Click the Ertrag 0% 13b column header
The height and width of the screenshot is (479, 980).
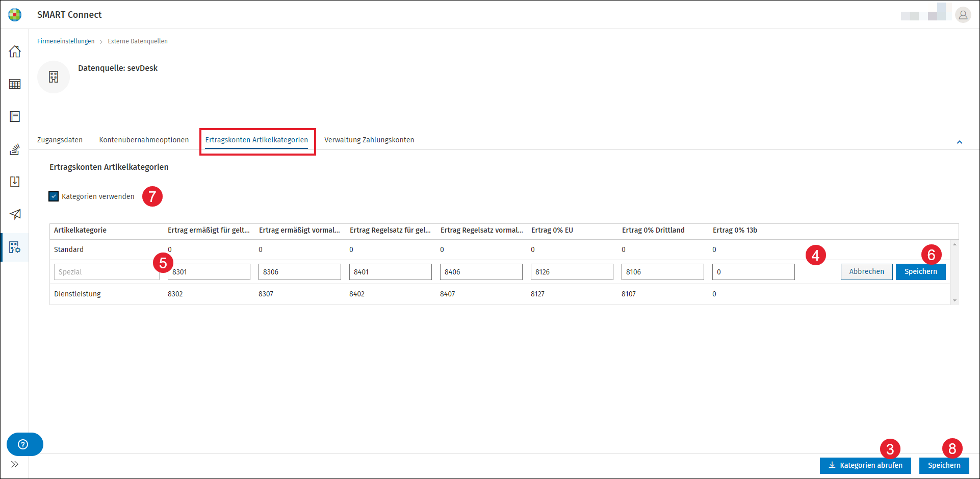(x=735, y=230)
